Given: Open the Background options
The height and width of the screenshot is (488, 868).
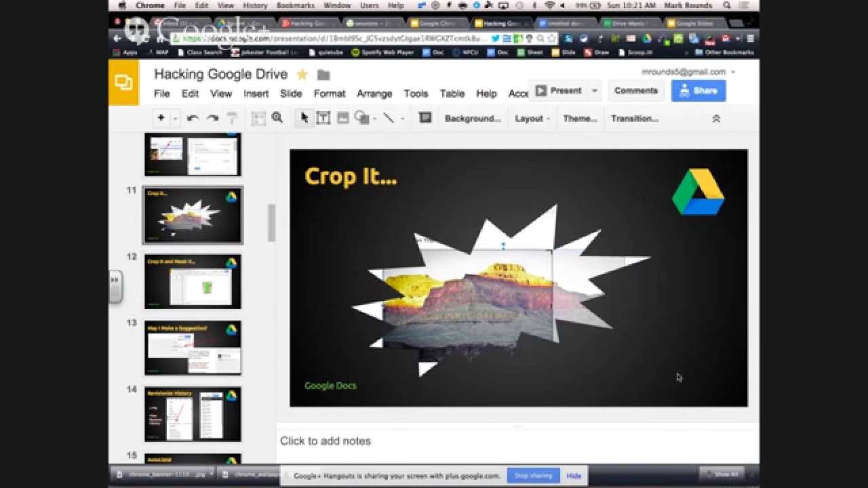Looking at the screenshot, I should [x=473, y=119].
